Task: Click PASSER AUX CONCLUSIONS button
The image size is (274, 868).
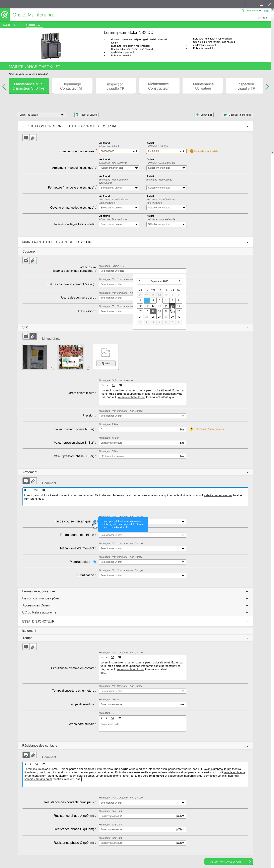Action: [228, 861]
